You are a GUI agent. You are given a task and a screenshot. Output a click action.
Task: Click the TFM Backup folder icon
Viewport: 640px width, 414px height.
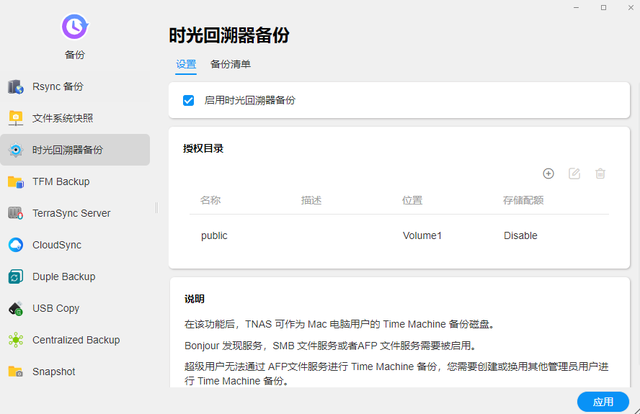(x=16, y=182)
